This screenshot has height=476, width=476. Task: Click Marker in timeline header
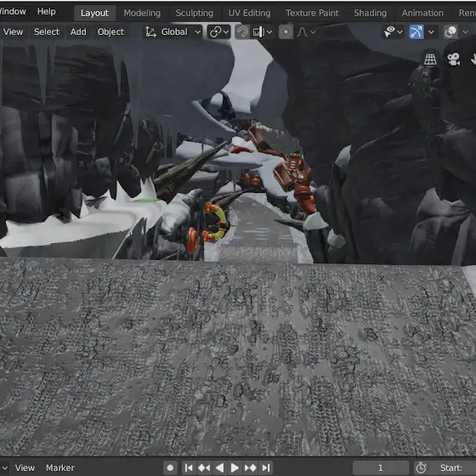60,467
